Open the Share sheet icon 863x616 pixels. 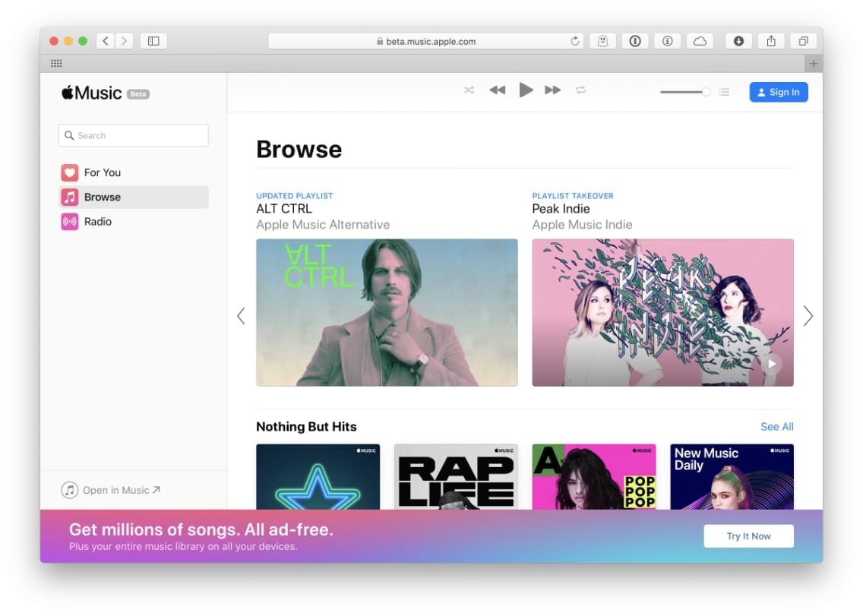771,41
